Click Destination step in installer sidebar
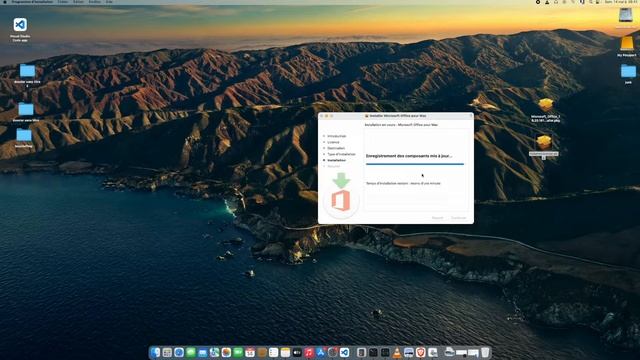 coord(336,148)
